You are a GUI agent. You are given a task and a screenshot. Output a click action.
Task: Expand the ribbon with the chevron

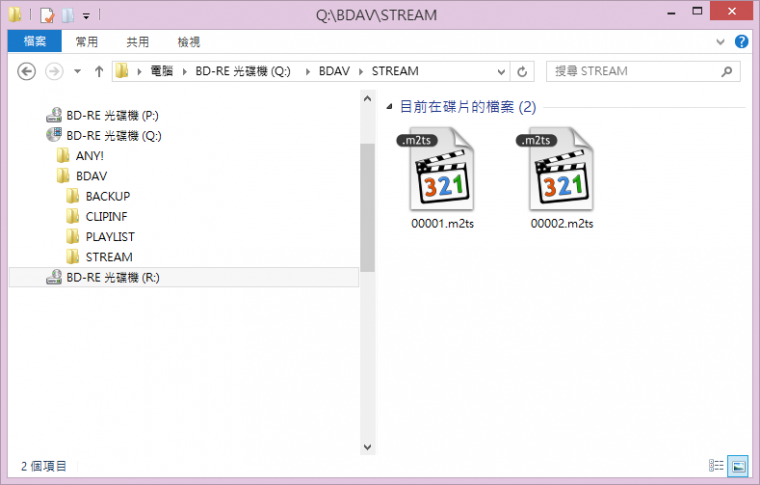pyautogui.click(x=720, y=42)
